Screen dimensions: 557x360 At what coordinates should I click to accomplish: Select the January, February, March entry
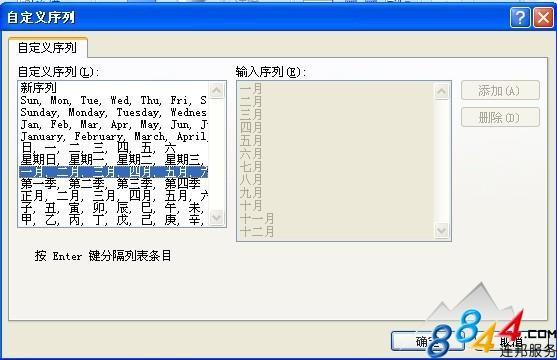113,136
